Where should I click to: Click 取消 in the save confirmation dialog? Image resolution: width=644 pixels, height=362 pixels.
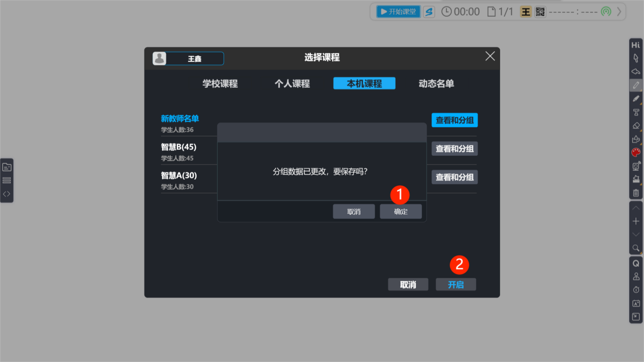pyautogui.click(x=354, y=212)
